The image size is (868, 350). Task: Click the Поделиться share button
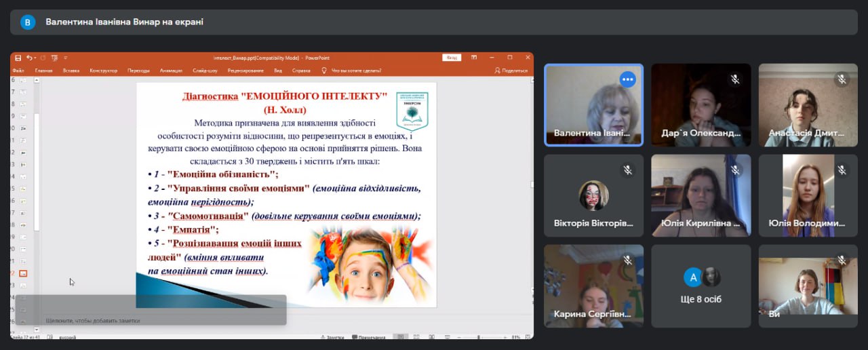(511, 71)
